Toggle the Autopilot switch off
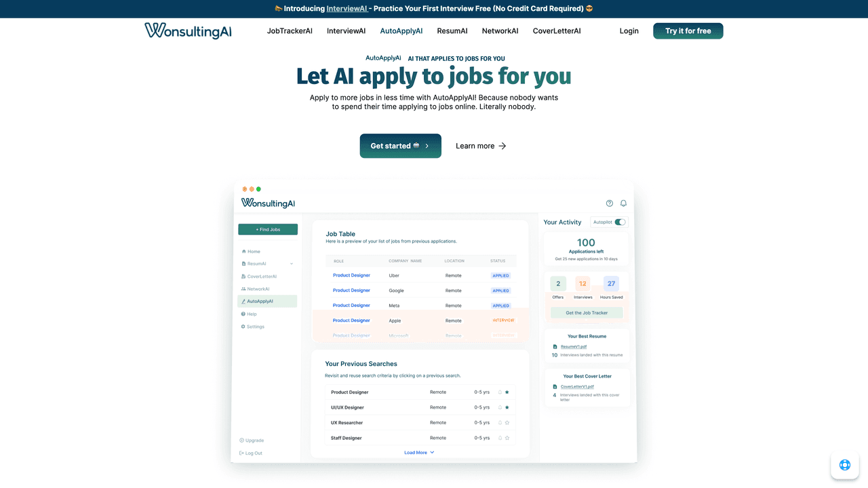This screenshot has width=868, height=488. point(620,222)
